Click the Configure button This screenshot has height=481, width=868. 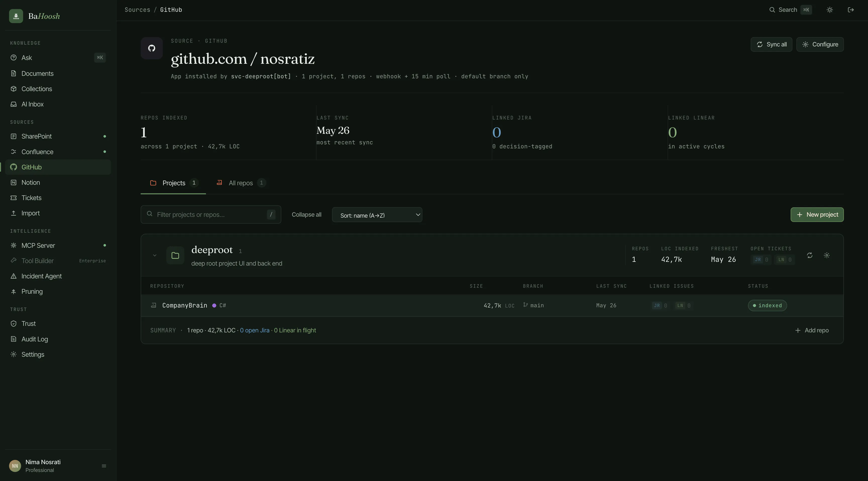820,44
